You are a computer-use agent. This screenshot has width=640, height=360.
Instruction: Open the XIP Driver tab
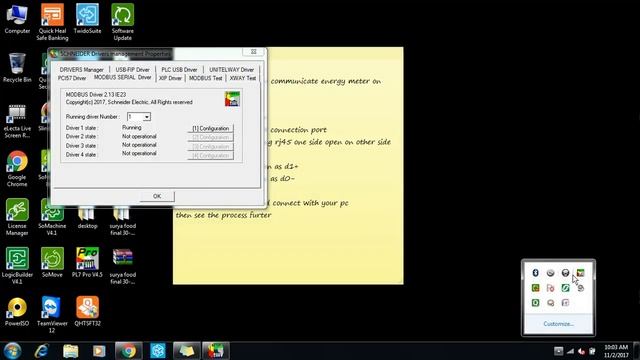pos(170,78)
